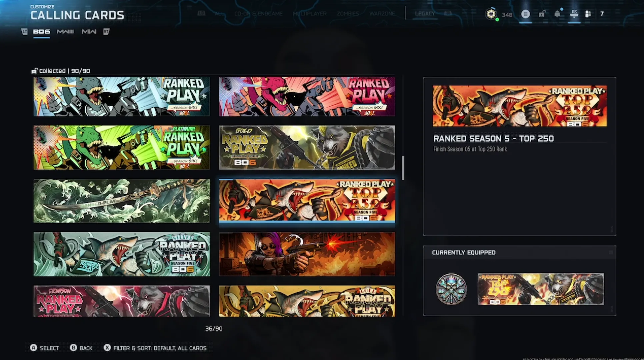The height and width of the screenshot is (360, 644).
Task: Select the Crimson Ranked Play wolf card
Action: tap(122, 301)
